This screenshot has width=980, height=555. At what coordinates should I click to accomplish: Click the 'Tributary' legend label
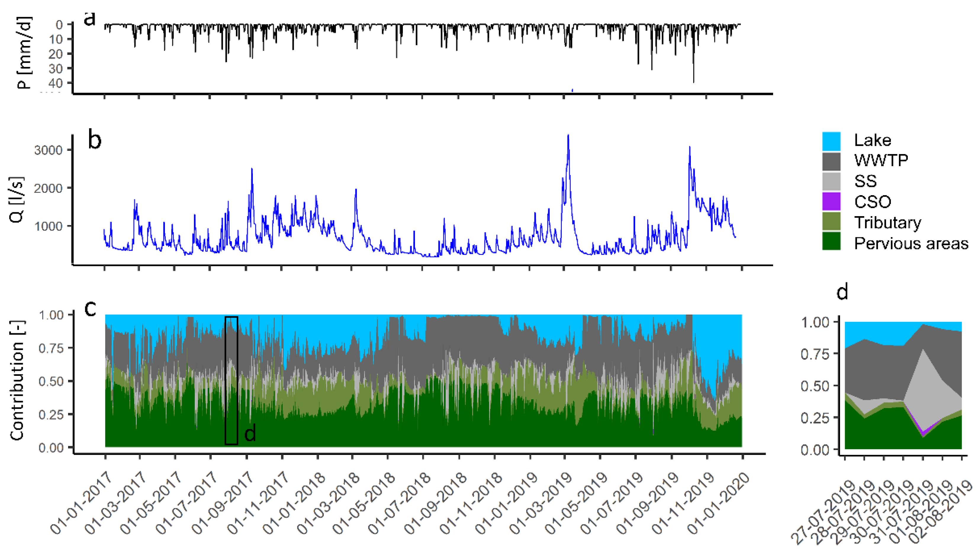point(887,223)
